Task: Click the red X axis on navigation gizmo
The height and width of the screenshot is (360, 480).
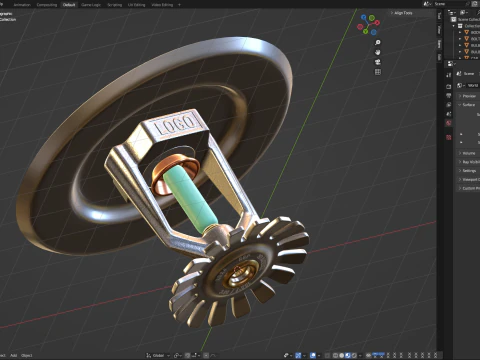Action: tap(377, 22)
